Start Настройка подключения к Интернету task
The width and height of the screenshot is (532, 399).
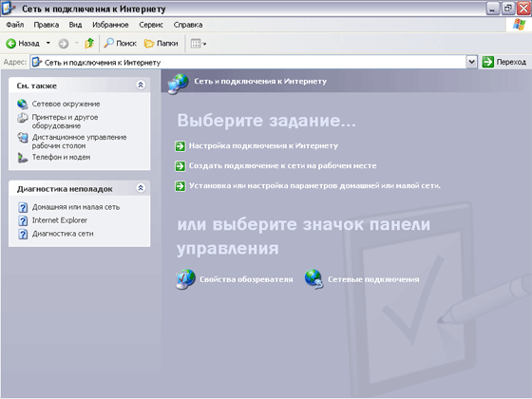click(263, 146)
